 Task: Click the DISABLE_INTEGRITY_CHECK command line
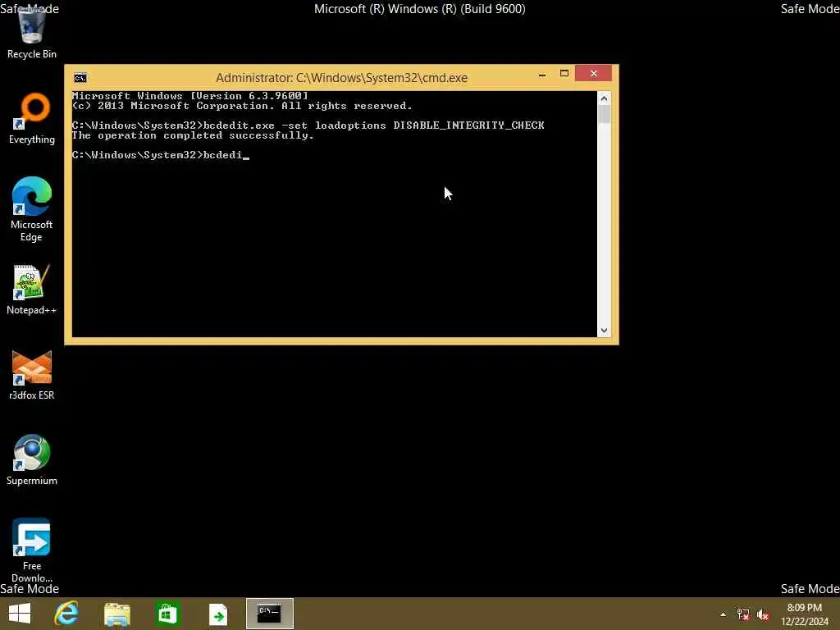point(308,126)
